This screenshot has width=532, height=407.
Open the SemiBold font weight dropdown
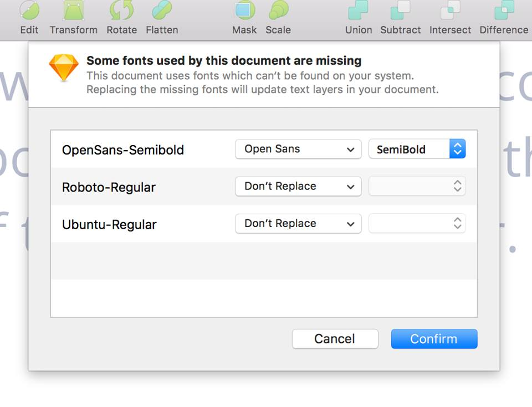[417, 149]
